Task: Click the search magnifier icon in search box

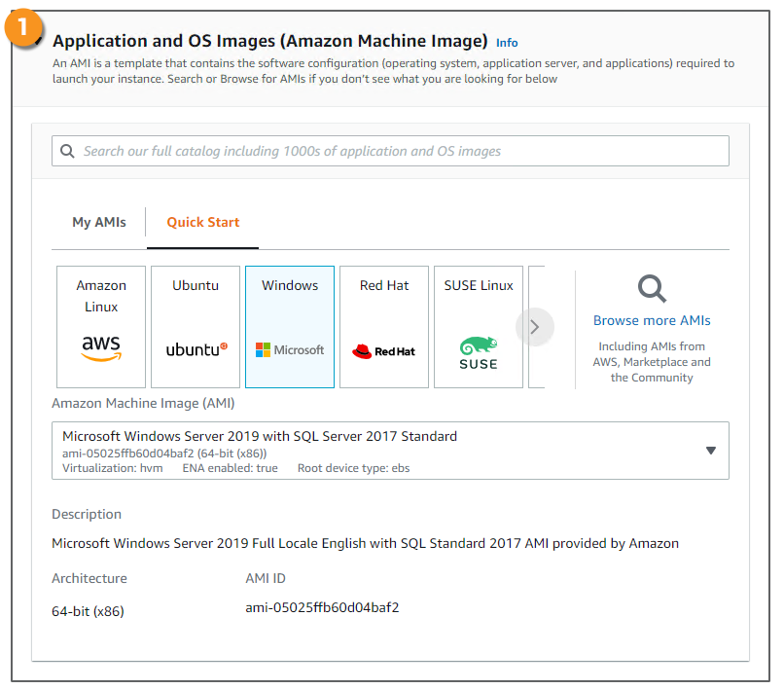Action: [x=67, y=151]
